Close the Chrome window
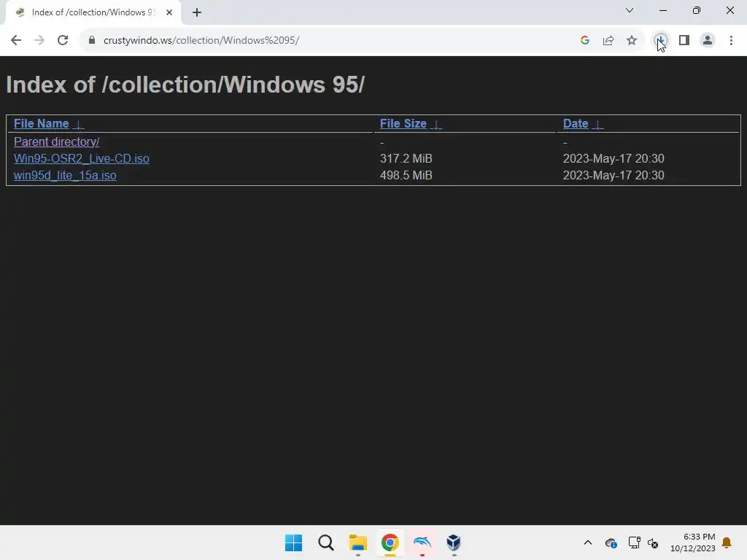This screenshot has height=560, width=747. [729, 10]
